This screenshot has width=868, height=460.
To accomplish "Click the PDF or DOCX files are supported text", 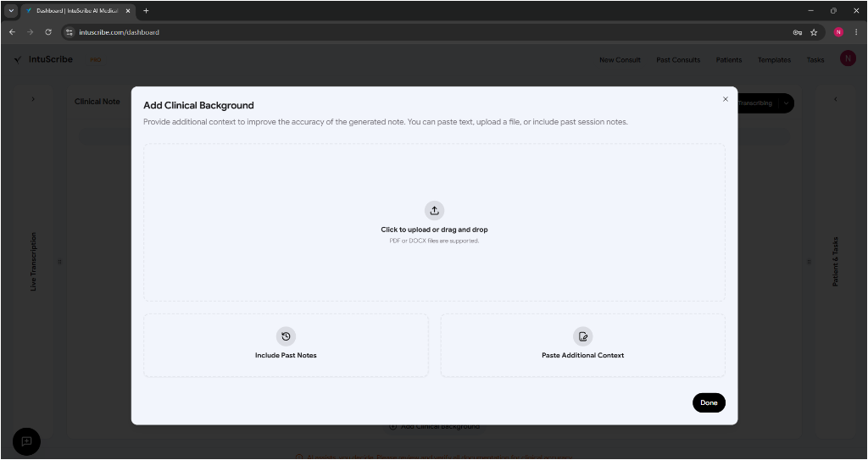I will click(435, 241).
